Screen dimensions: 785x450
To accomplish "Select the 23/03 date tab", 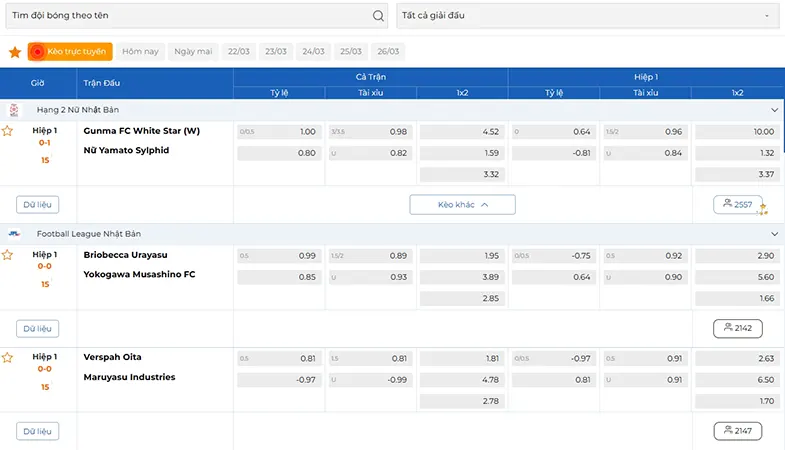I will [276, 52].
